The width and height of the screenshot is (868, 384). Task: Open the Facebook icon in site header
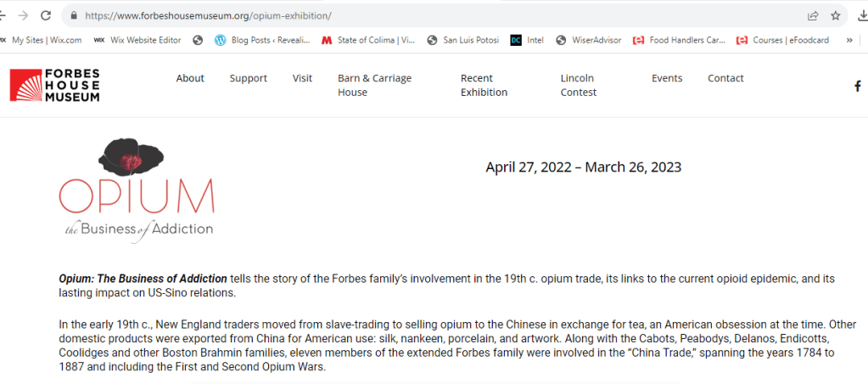[858, 86]
